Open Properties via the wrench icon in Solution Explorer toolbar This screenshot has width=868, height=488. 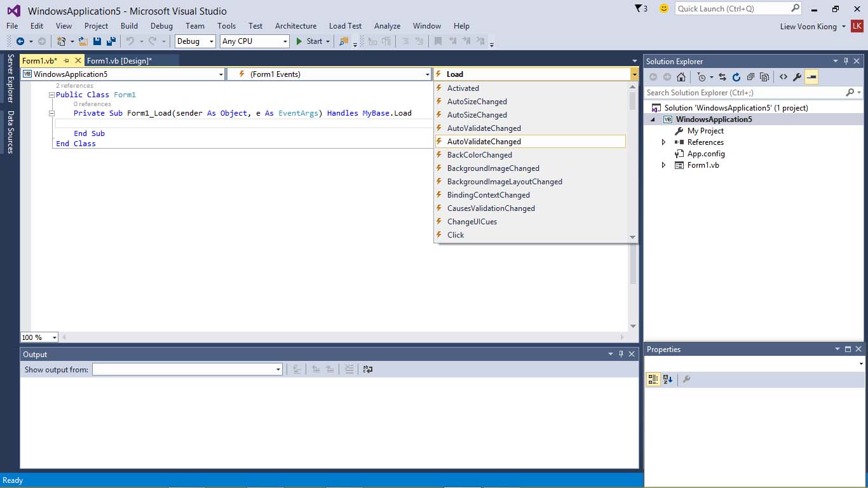coord(797,77)
